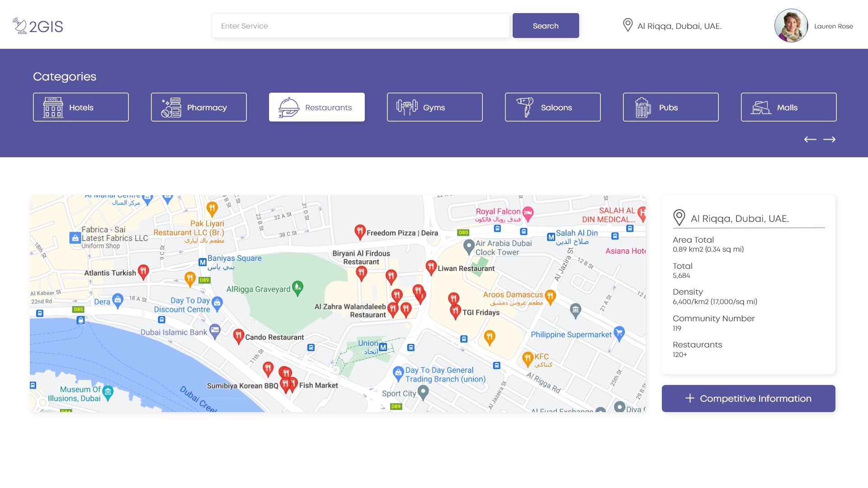Image resolution: width=868 pixels, height=488 pixels.
Task: Open Competitive Information button
Action: tap(749, 399)
